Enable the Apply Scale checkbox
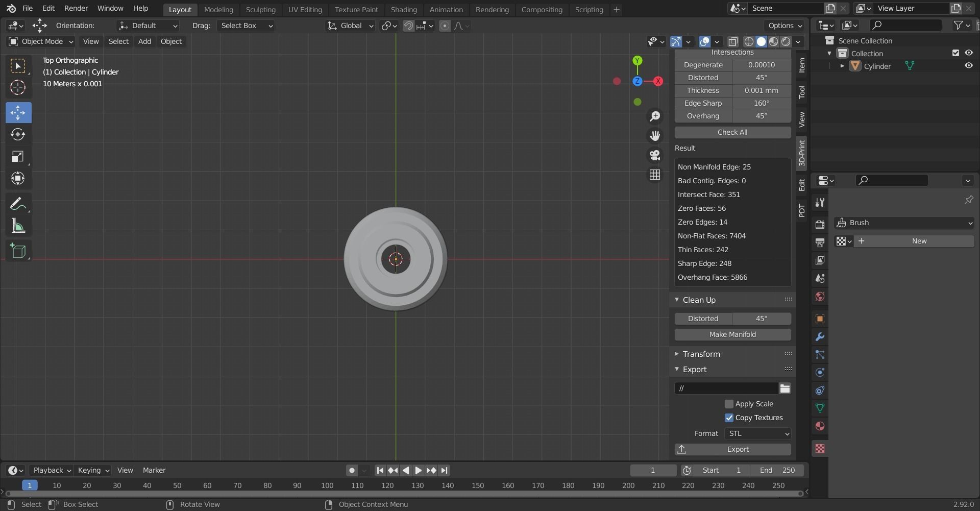This screenshot has height=511, width=980. coord(729,404)
